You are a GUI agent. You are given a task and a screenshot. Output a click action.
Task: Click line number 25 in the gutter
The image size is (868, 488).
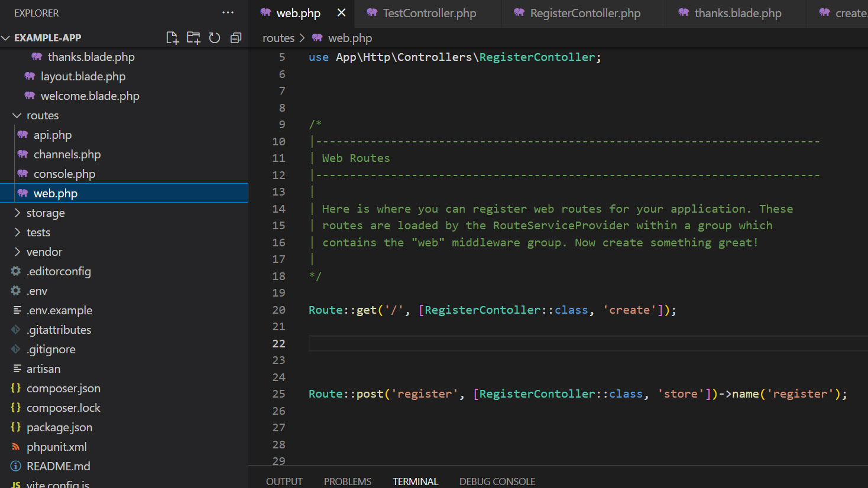(x=278, y=394)
